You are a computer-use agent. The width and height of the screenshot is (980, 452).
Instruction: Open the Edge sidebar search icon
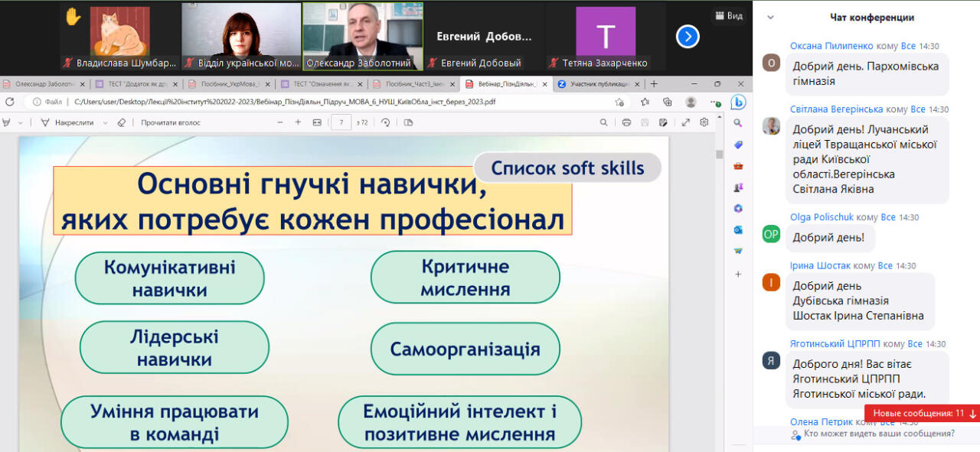[x=738, y=123]
